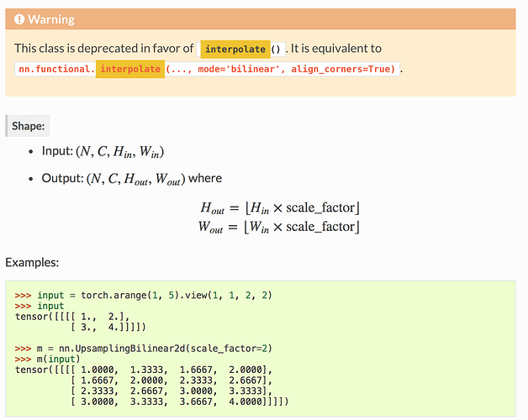Click the m(input) code line
The height and width of the screenshot is (420, 528).
[x=51, y=360]
